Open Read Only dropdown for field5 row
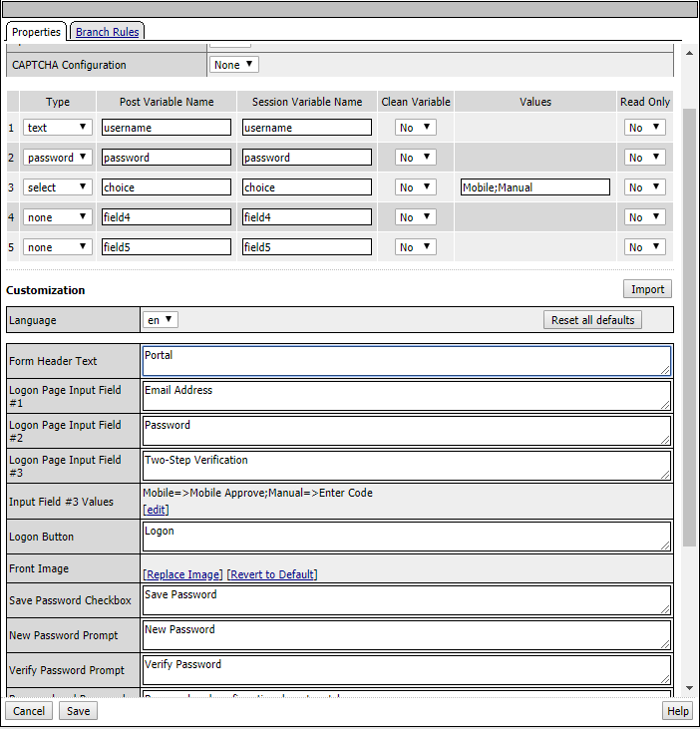700x729 pixels. tap(645, 247)
